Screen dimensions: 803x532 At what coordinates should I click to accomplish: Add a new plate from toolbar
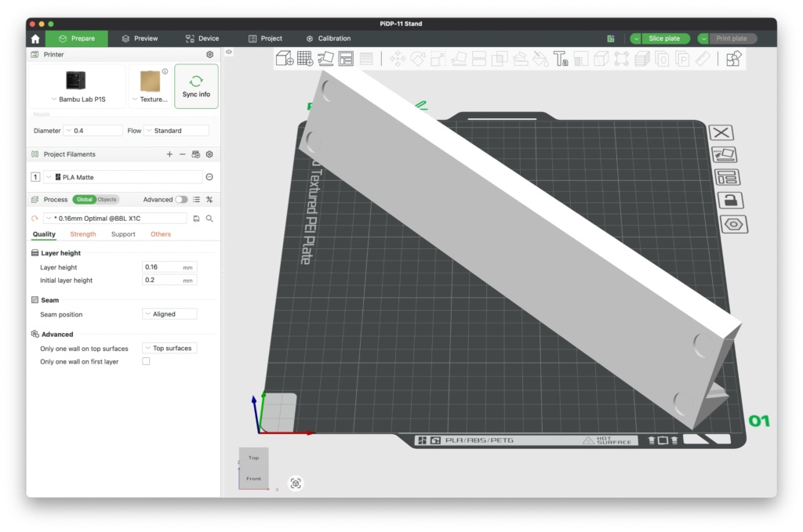(x=305, y=58)
